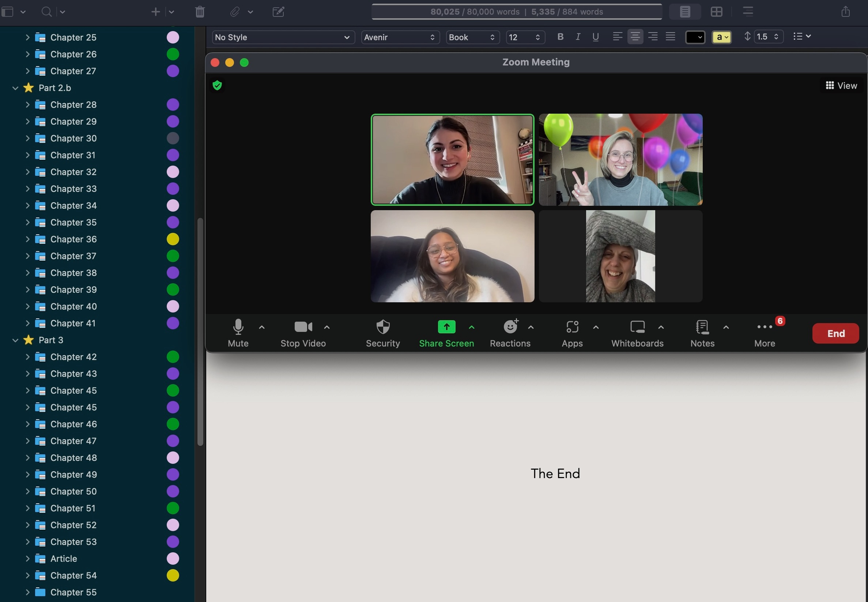Open the No Style dropdown
Viewport: 868px width, 602px height.
point(283,37)
